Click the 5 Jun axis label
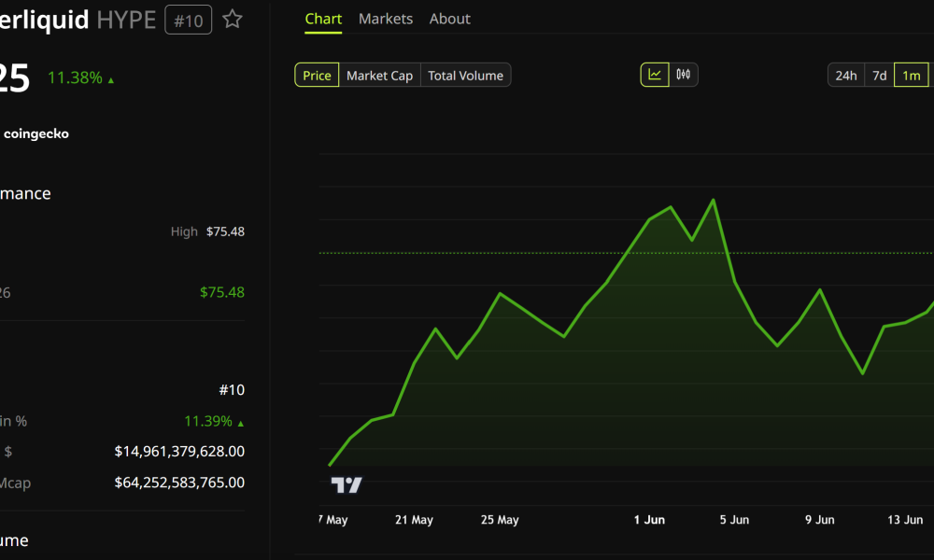Image resolution: width=934 pixels, height=560 pixels. click(734, 520)
